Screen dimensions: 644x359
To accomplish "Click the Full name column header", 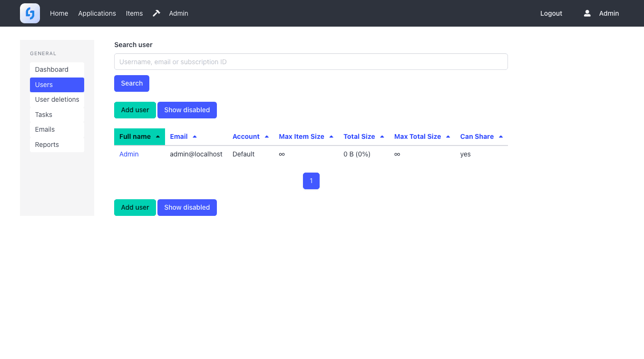I will [x=139, y=136].
